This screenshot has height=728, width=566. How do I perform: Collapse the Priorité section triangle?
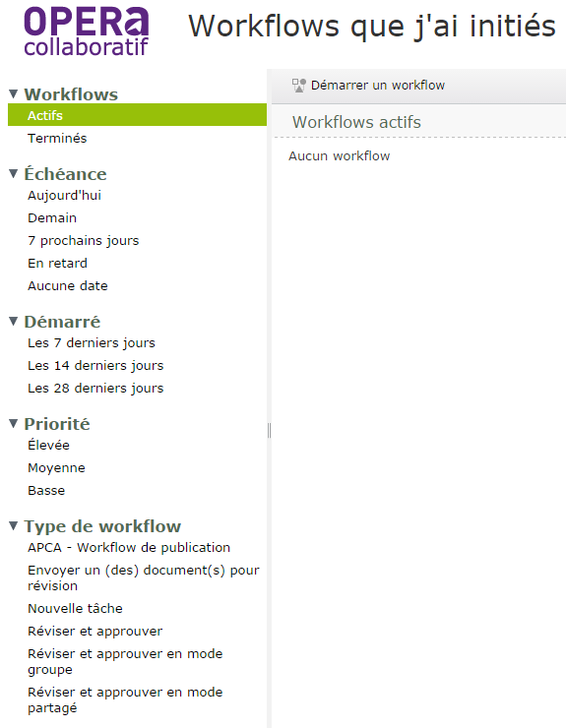click(x=14, y=423)
